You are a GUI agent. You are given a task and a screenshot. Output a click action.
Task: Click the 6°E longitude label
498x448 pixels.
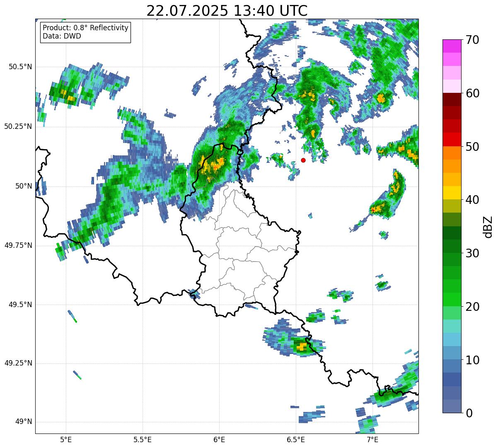tap(219, 439)
